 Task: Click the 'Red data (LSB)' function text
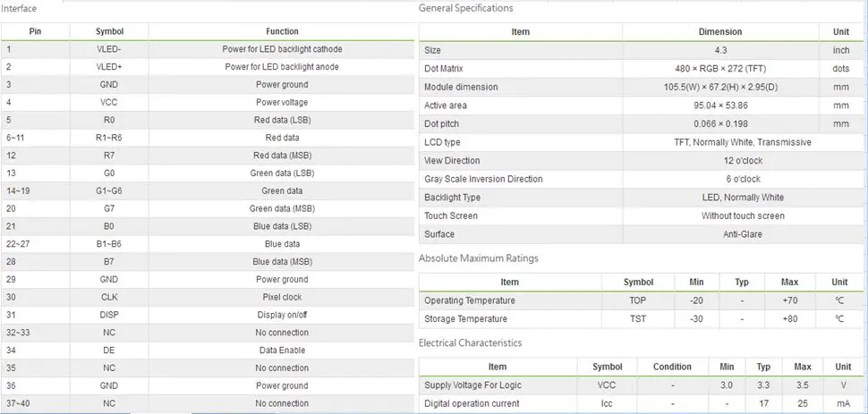click(282, 120)
